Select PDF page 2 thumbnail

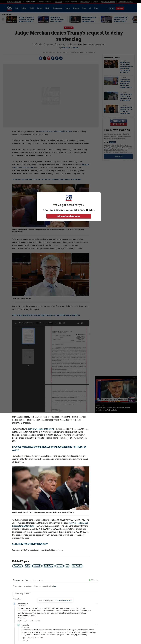pyautogui.click(x=28, y=356)
